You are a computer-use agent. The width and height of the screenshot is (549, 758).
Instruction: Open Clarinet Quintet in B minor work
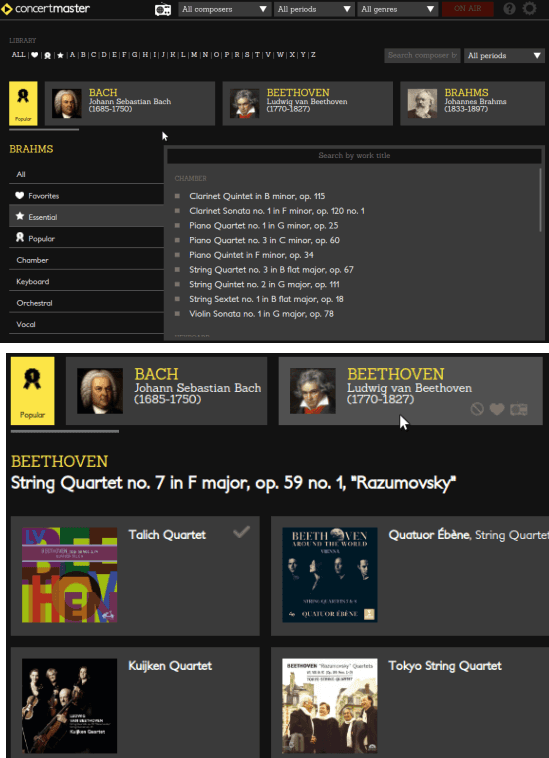click(x=257, y=196)
